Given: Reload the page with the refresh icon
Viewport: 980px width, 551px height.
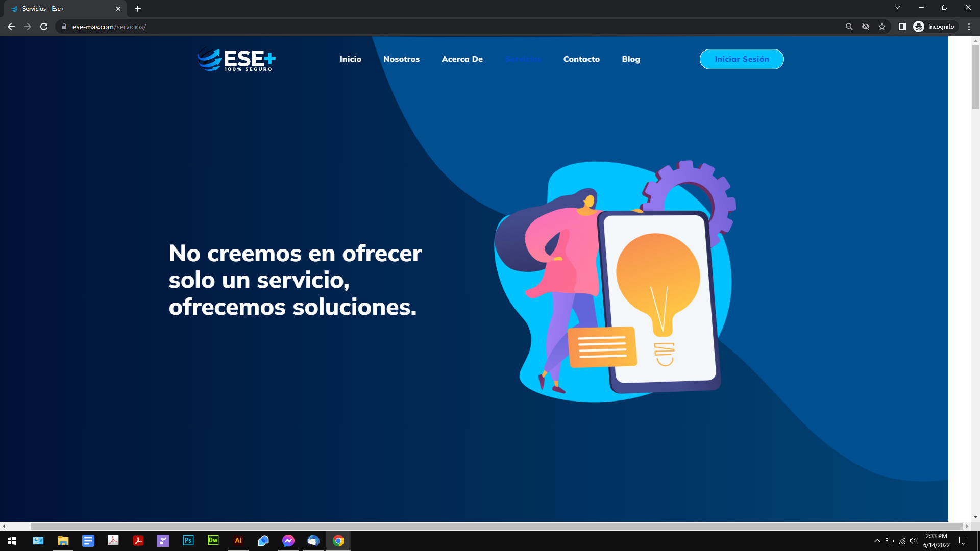Looking at the screenshot, I should (44, 27).
